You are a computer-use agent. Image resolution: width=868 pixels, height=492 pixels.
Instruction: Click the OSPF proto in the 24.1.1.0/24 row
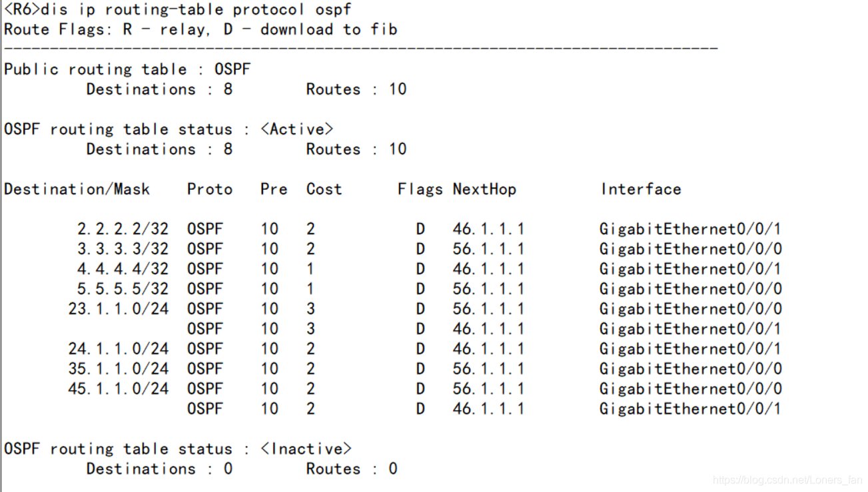(x=205, y=349)
